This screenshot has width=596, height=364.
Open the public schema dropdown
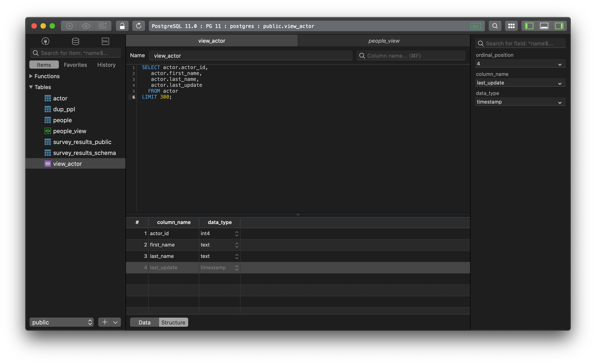[61, 322]
